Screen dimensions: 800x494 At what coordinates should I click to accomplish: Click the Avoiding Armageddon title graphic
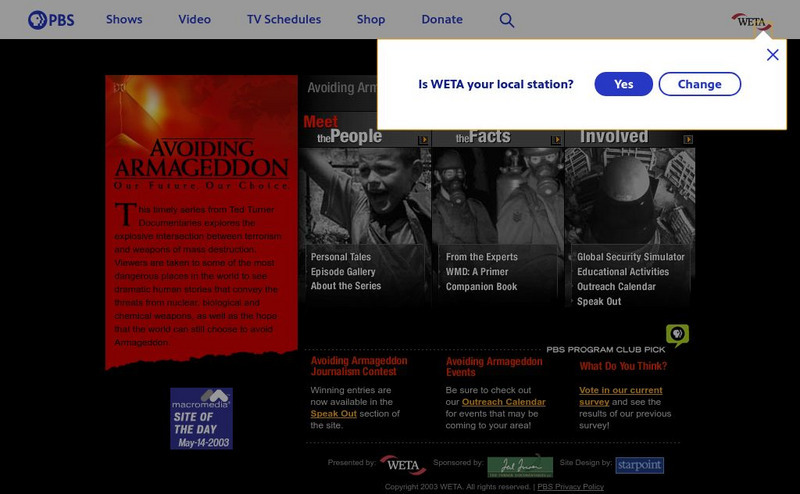202,164
